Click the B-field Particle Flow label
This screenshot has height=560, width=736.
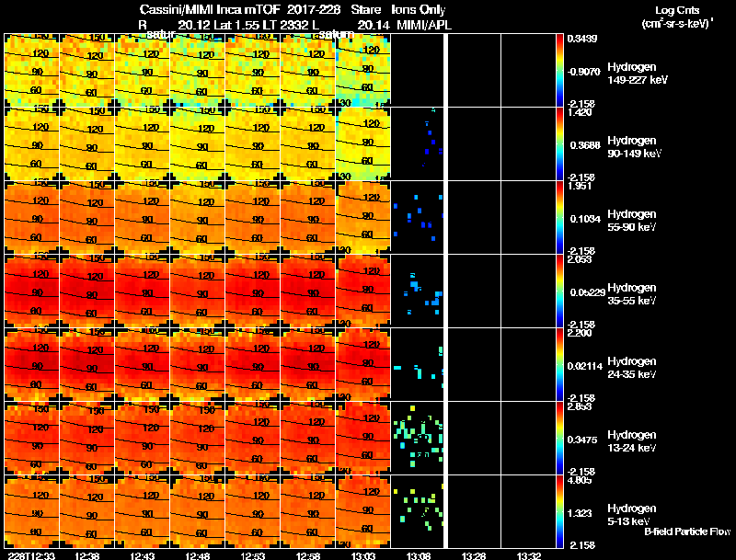[687, 531]
